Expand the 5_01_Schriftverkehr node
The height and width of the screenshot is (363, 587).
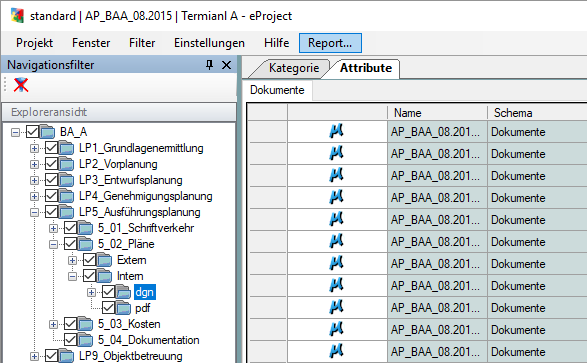click(54, 228)
